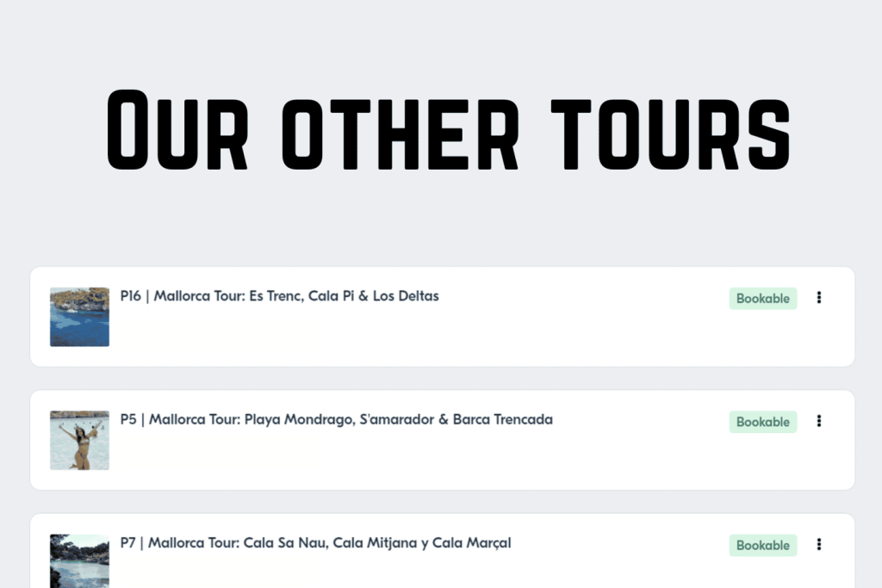Image resolution: width=882 pixels, height=588 pixels.
Task: Open the three-dot menu for the P7 tour
Action: [x=819, y=544]
